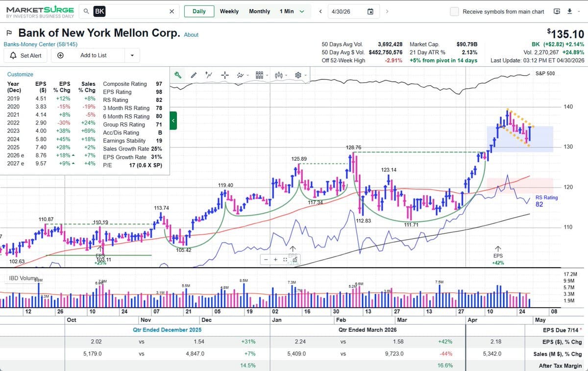Click the MarketSurge logo
This screenshot has height=371, width=588.
pos(40,12)
